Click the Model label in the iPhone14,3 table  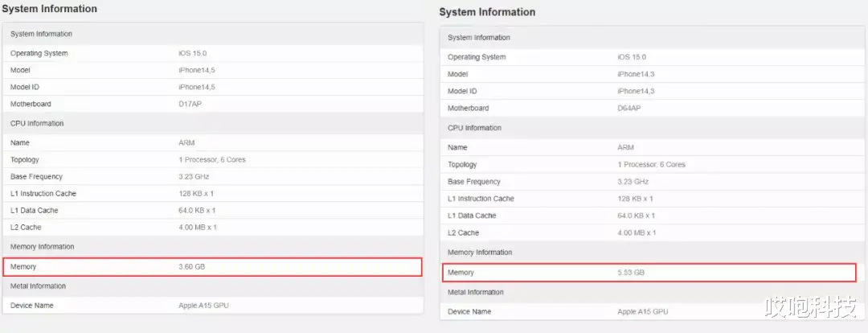(457, 74)
